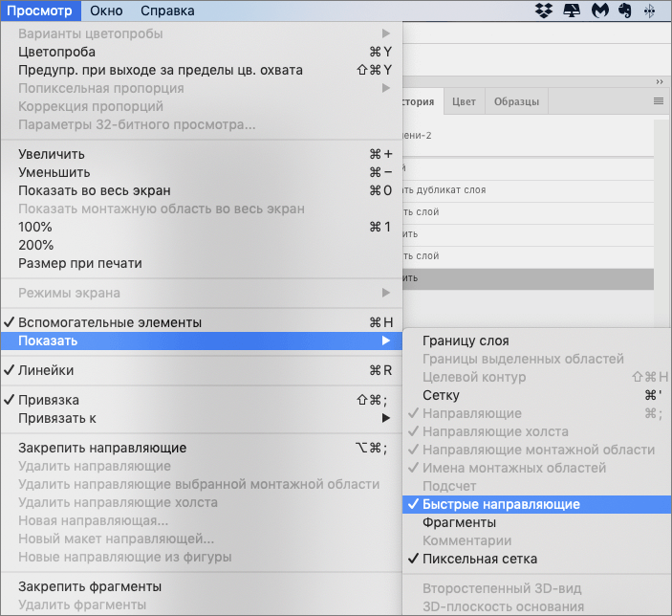Viewport: 672px width, 616px height.
Task: Toggle gamut warning Предупр. при выходе
Action: coord(202,70)
